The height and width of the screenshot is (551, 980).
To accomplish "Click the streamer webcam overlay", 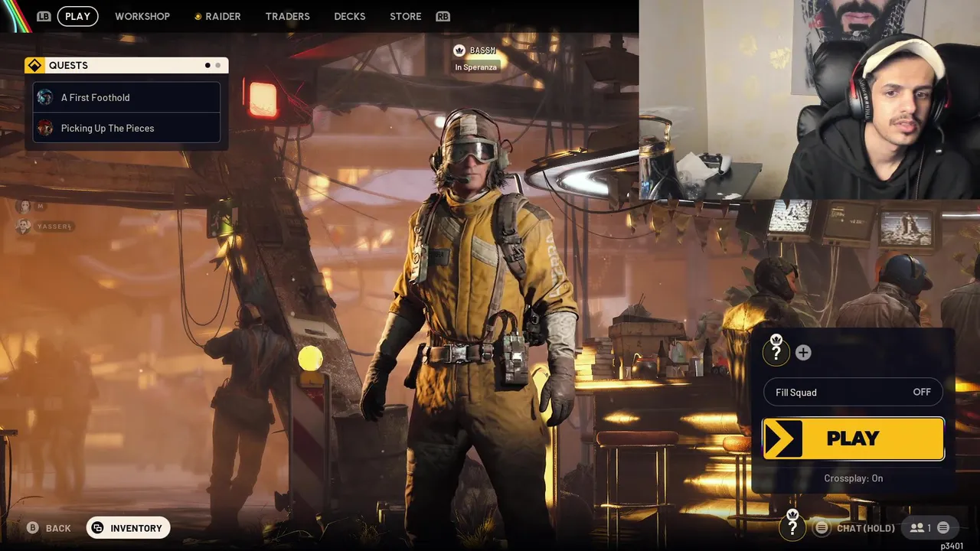I will click(x=809, y=99).
